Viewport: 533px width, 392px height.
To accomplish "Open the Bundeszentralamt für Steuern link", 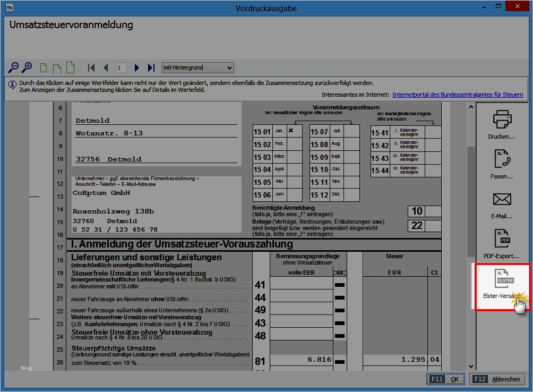I will tap(458, 95).
